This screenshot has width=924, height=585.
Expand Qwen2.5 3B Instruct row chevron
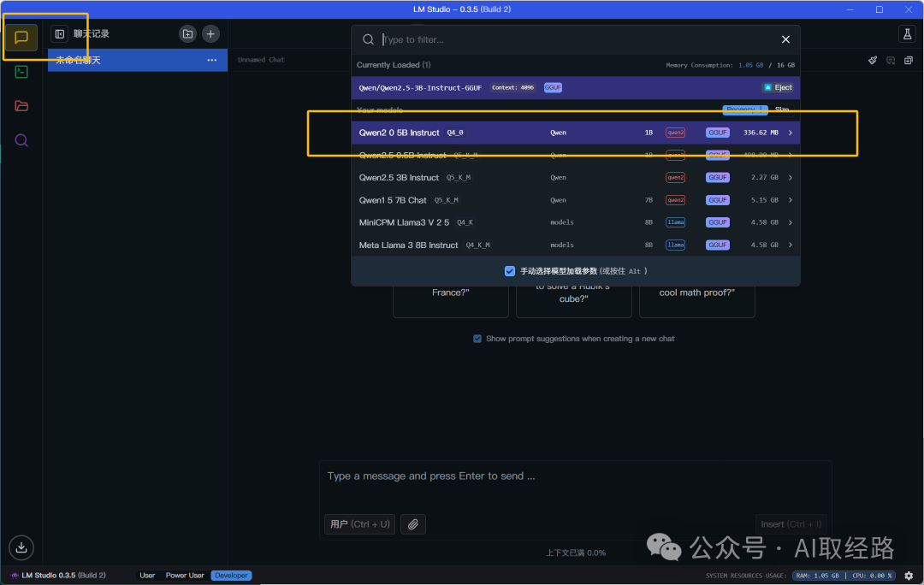pos(791,177)
